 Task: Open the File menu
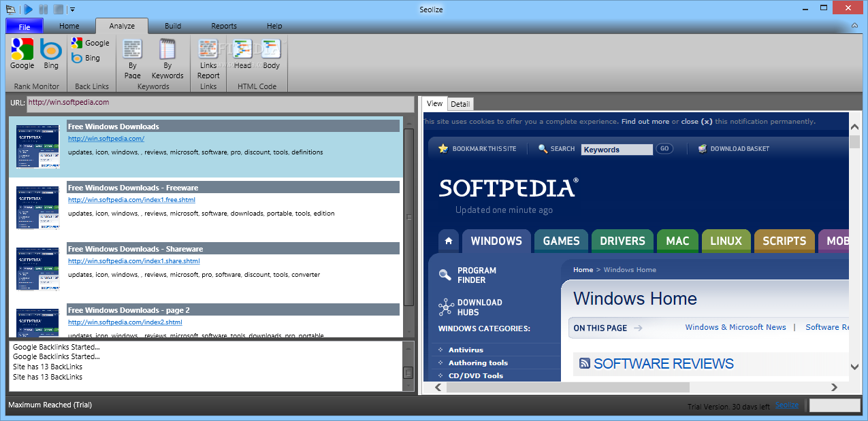[25, 27]
